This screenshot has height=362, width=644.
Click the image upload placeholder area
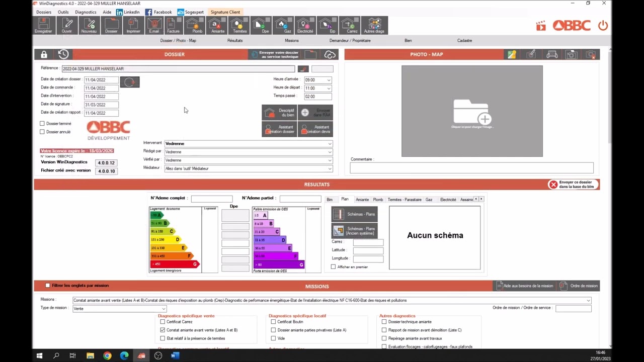[x=472, y=111]
